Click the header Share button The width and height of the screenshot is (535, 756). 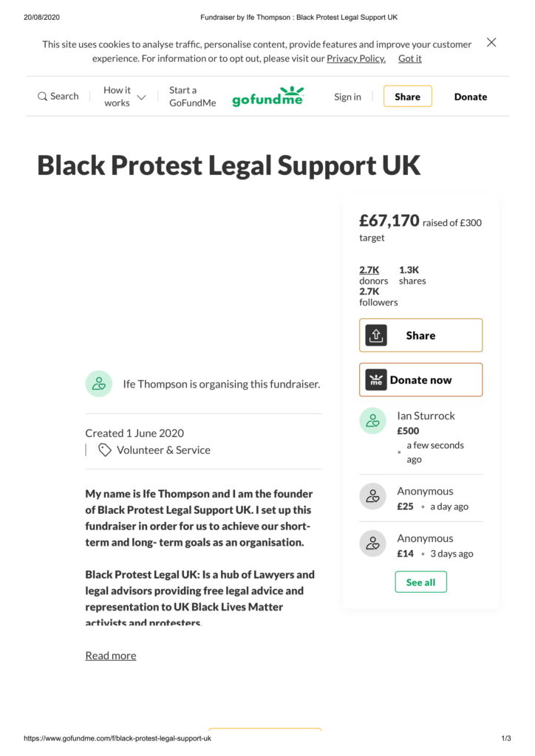click(408, 97)
